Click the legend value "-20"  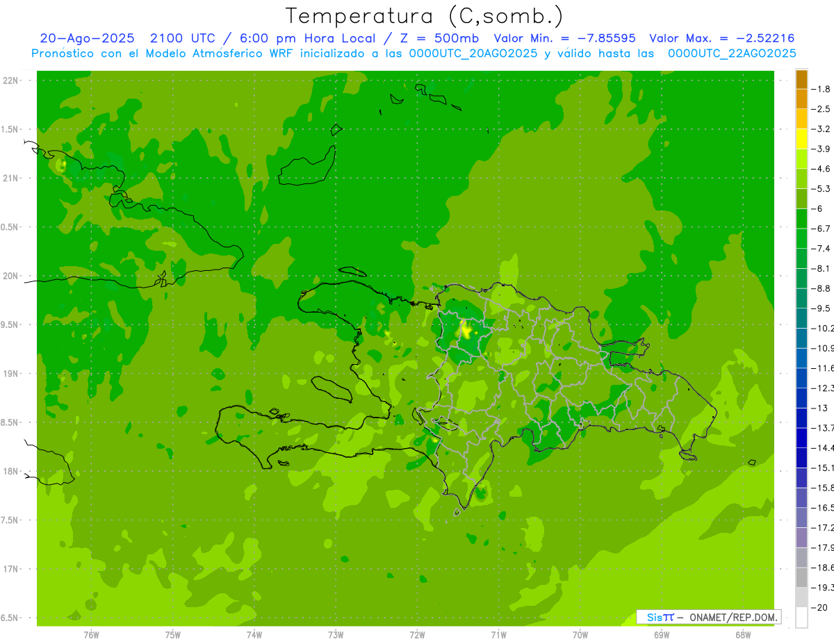coord(821,607)
